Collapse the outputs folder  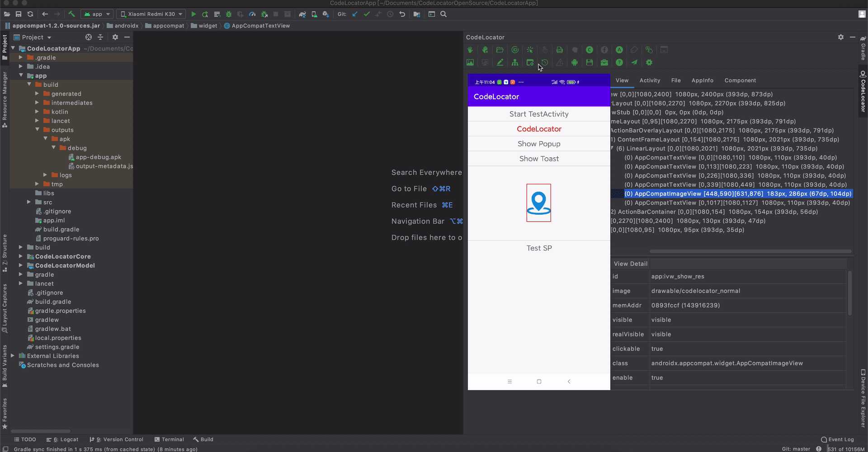pos(37,130)
